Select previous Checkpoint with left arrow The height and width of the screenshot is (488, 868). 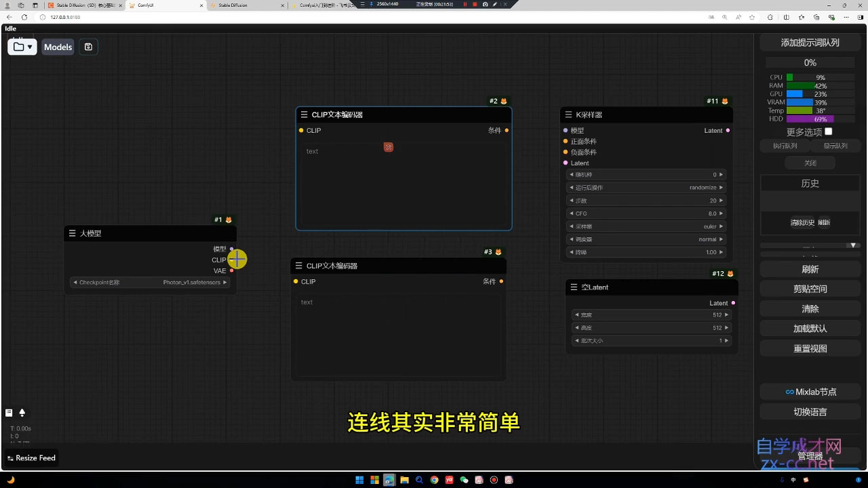[x=75, y=283]
